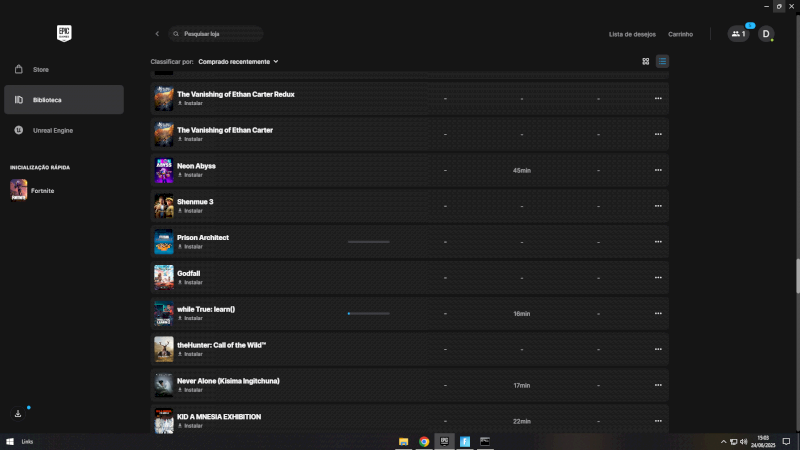Install Never Alone (Kisima Ingitchuna)

pos(190,390)
